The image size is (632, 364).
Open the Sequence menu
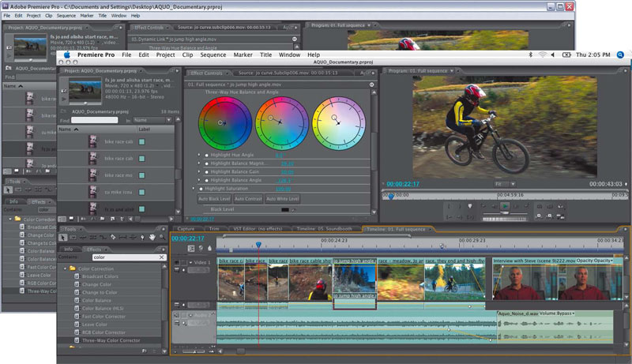coord(215,55)
